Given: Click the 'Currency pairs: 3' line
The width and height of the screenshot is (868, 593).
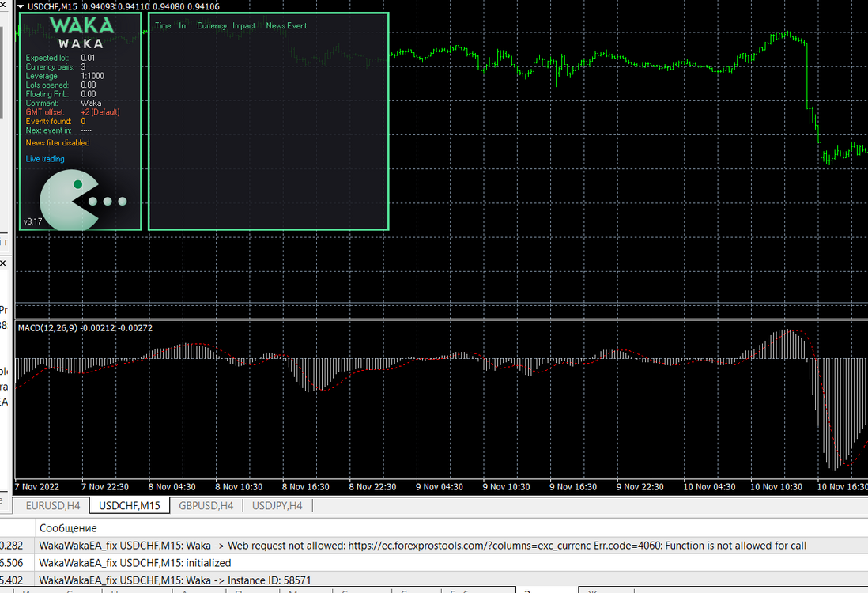Looking at the screenshot, I should click(x=55, y=67).
